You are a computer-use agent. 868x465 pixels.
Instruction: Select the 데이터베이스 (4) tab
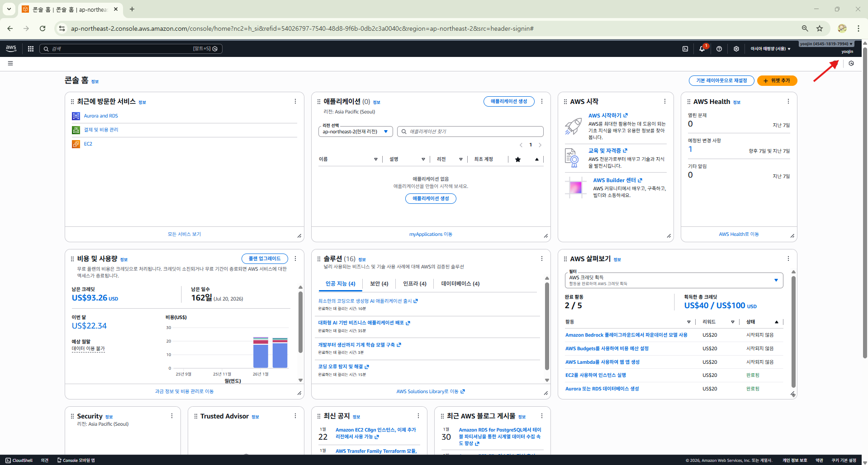click(x=460, y=284)
